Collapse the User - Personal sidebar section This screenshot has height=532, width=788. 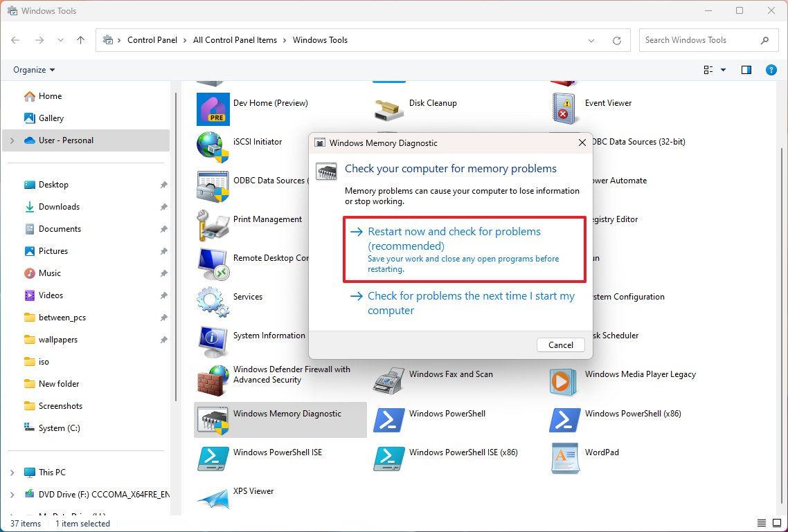tap(12, 140)
